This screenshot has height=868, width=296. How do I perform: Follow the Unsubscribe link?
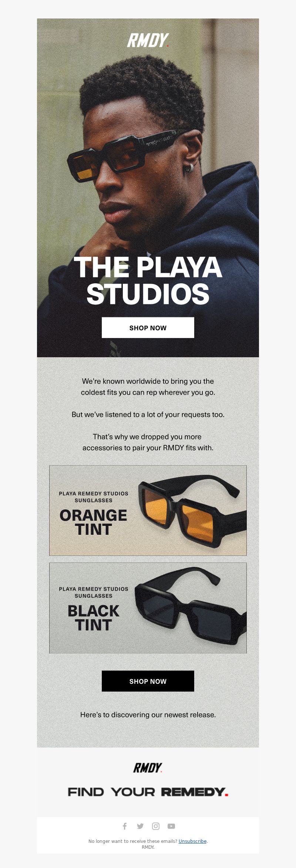coord(192,841)
